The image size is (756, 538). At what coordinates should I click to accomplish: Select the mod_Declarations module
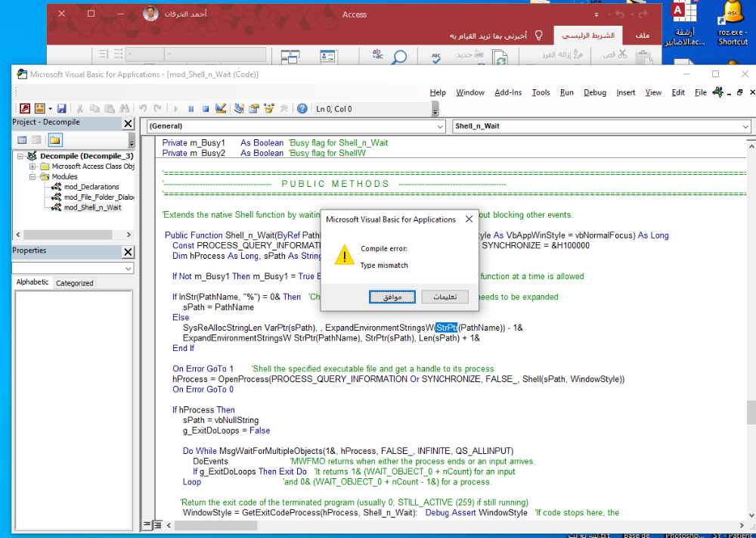[91, 187]
